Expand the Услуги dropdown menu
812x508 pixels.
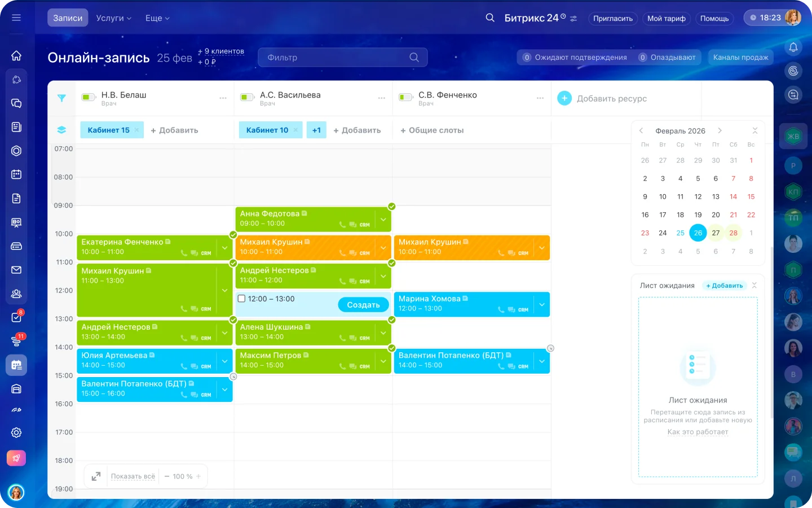click(x=113, y=18)
